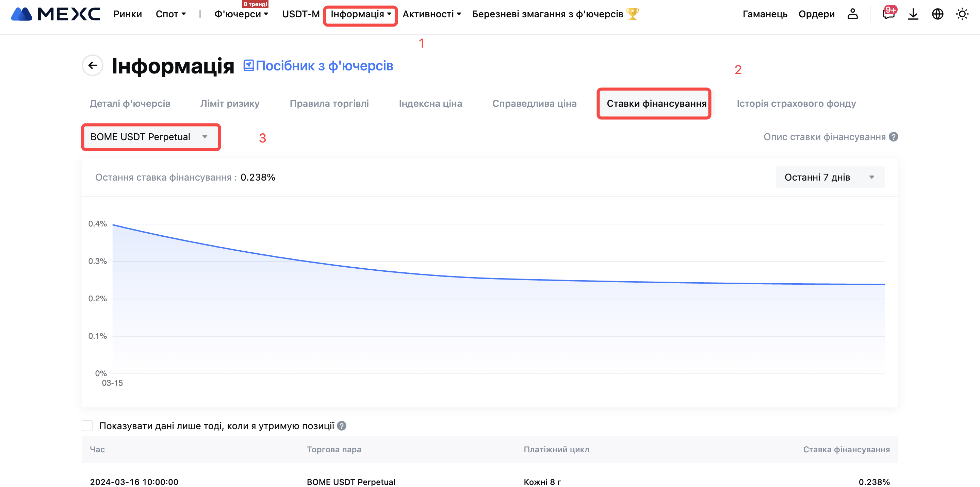Viewport: 980px width, 487px height.
Task: Open the user profile icon
Action: click(x=852, y=14)
